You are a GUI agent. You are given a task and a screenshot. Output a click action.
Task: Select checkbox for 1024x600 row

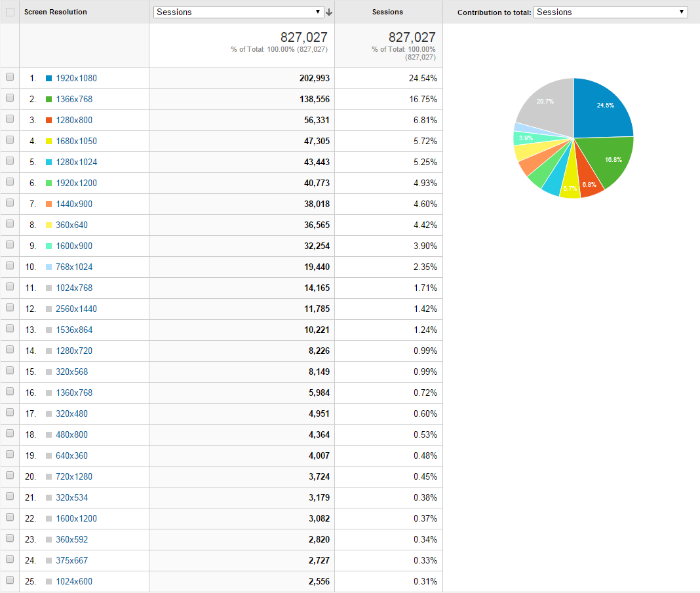pos(10,581)
